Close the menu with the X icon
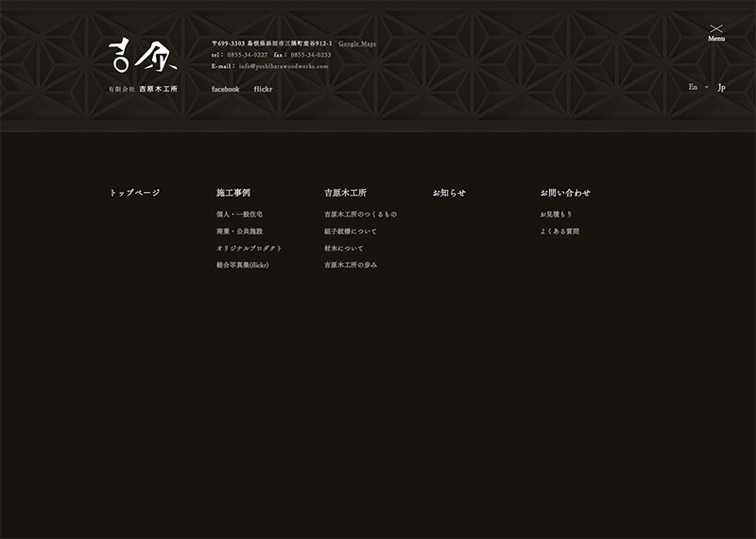 716,31
